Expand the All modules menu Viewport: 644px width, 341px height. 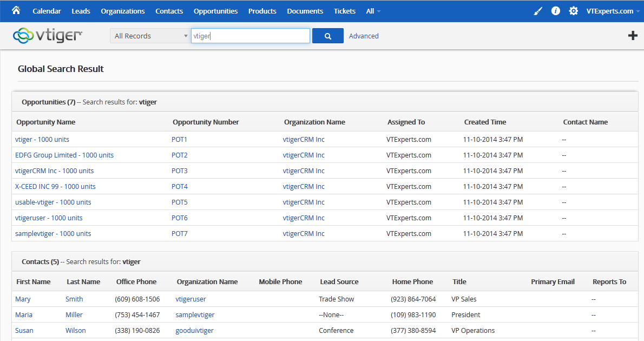tap(373, 11)
